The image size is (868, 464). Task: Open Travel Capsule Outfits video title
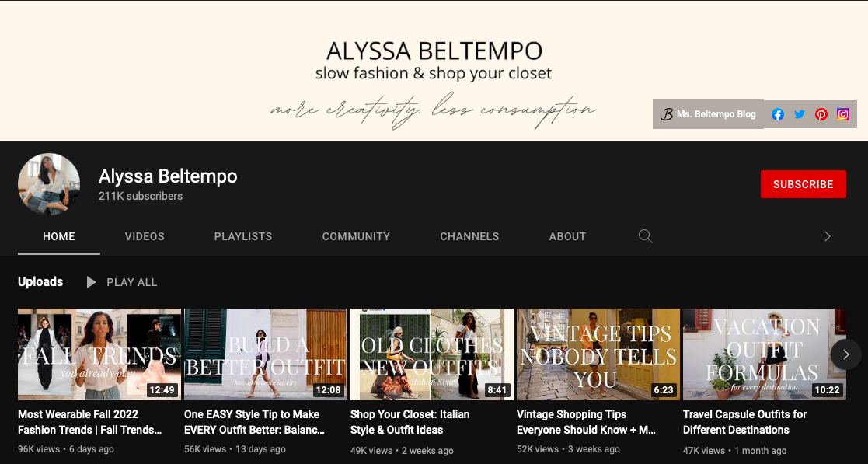[744, 422]
